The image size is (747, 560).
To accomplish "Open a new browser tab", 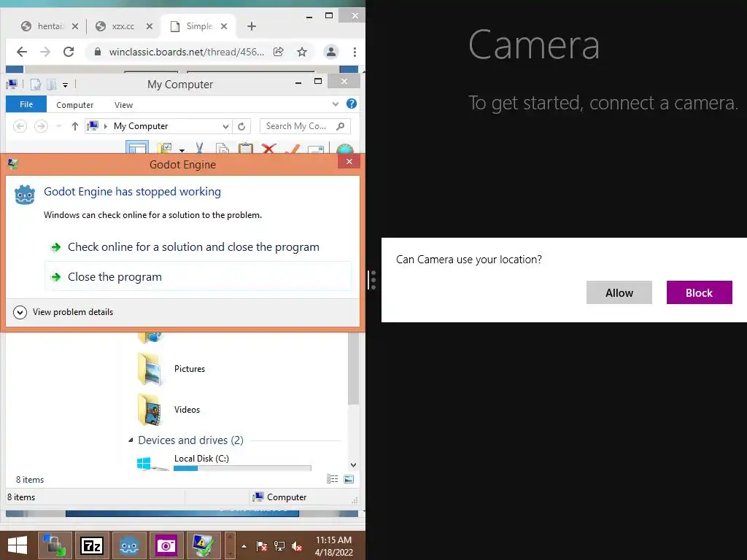I will 252,26.
